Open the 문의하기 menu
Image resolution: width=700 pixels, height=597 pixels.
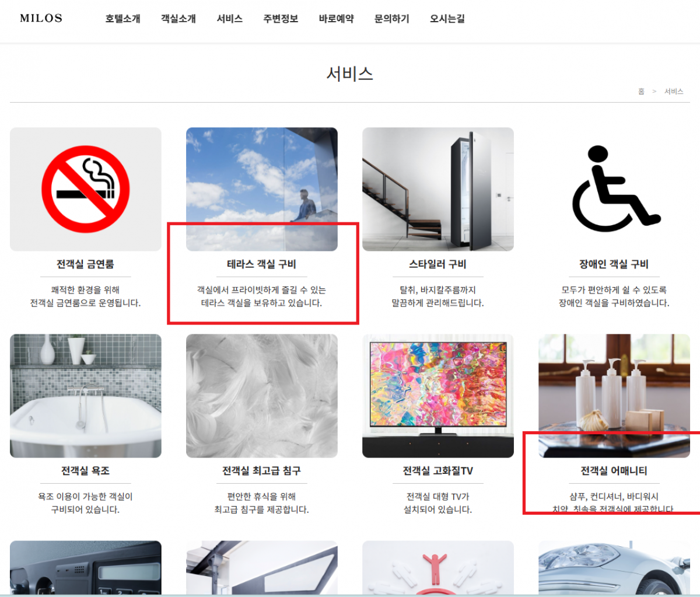tap(391, 19)
